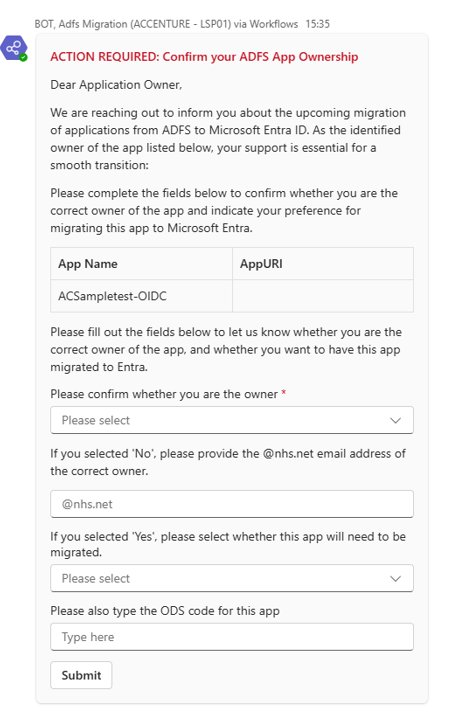Image resolution: width=459 pixels, height=720 pixels.
Task: Click the chevron on the migration dropdown
Action: pyautogui.click(x=395, y=579)
